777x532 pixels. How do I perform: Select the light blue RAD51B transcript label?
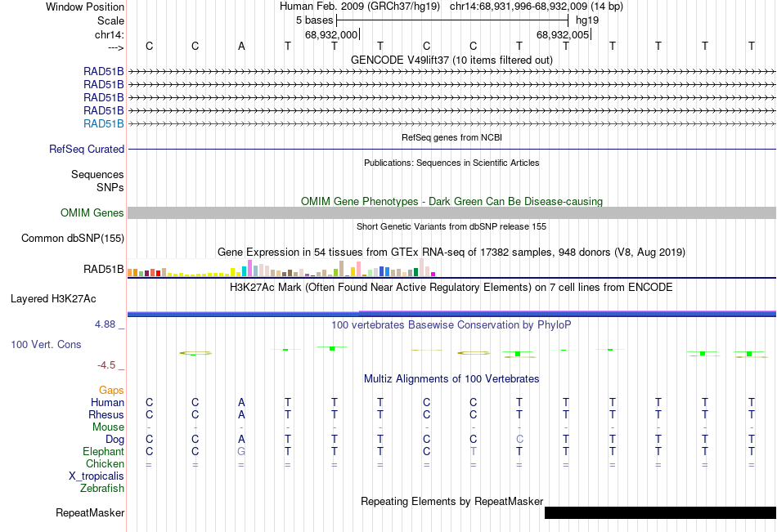click(104, 124)
